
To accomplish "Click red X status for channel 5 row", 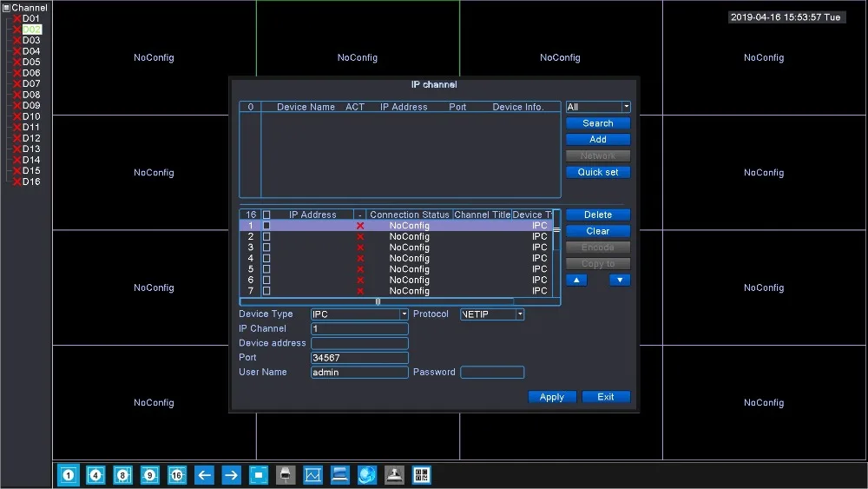I will tap(360, 269).
